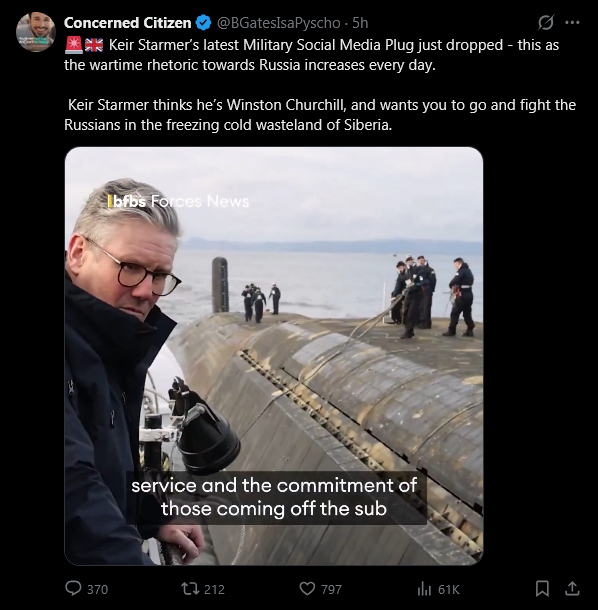Click the repost arrows icon
Image resolution: width=598 pixels, height=610 pixels.
coord(191,589)
